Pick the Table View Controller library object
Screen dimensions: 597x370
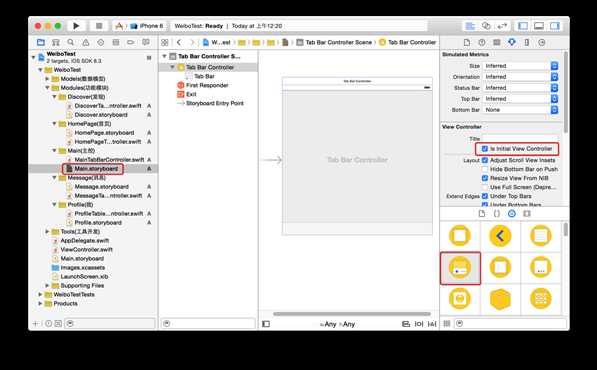pyautogui.click(x=540, y=236)
